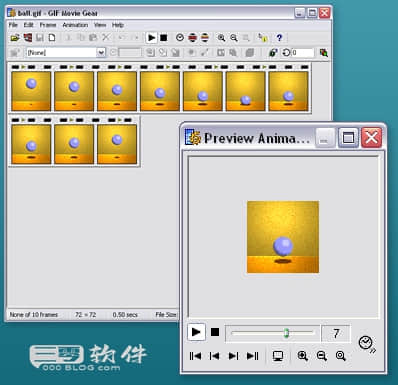Step back one frame in Preview

pyautogui.click(x=214, y=356)
